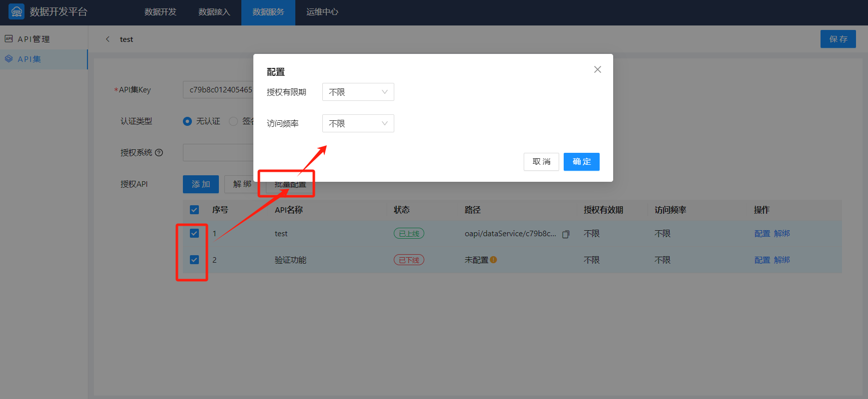868x399 pixels.
Task: Go back using the arrow beside test
Action: click(x=107, y=39)
